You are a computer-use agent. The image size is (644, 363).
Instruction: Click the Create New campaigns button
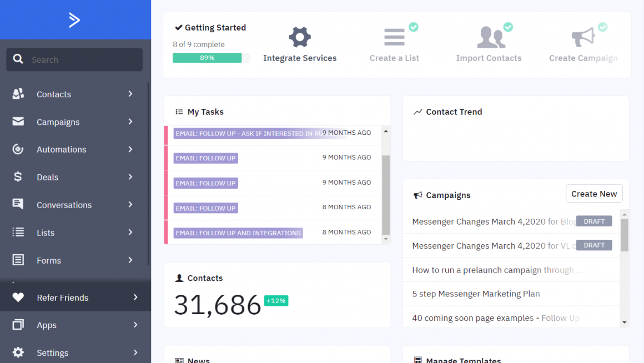click(x=594, y=193)
